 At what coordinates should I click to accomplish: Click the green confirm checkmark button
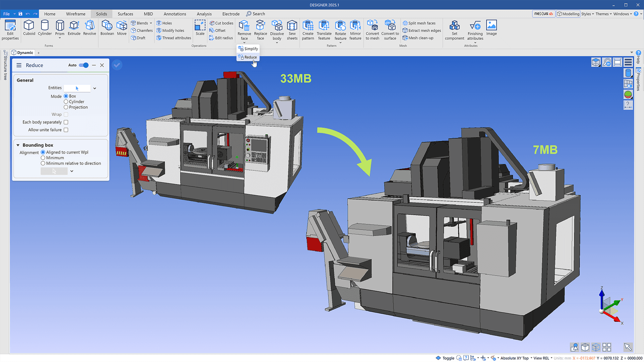117,64
